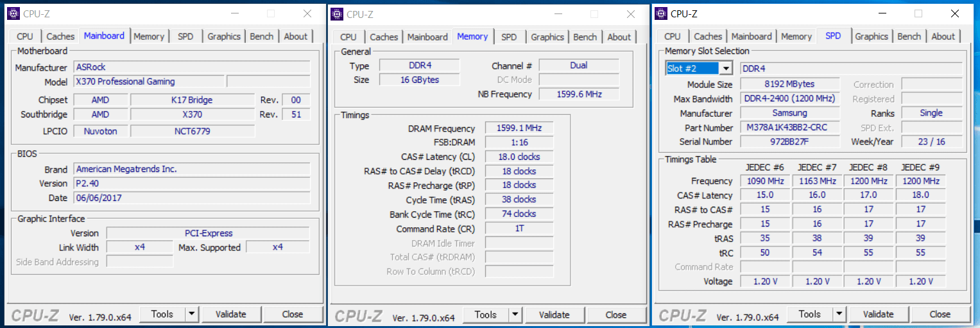Click the DRAM Frequency 1599.1 MHz value
Viewport: 980px width, 328px height.
coord(519,128)
